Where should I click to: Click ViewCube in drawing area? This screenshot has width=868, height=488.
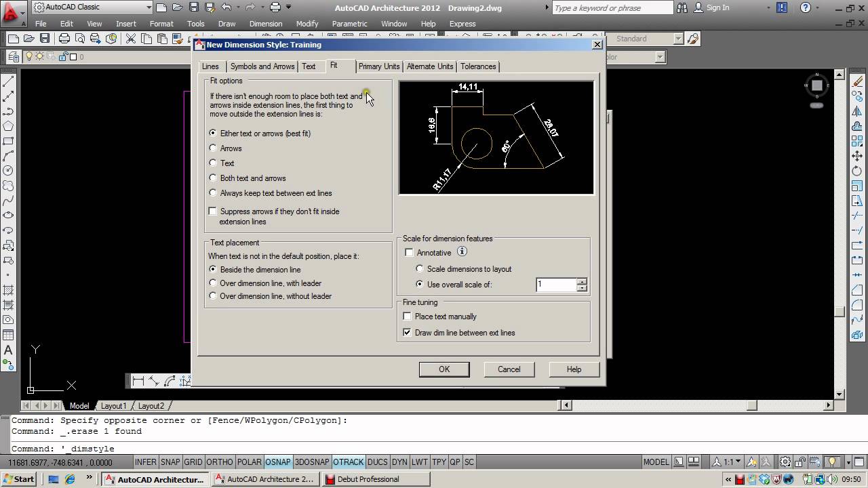click(817, 85)
